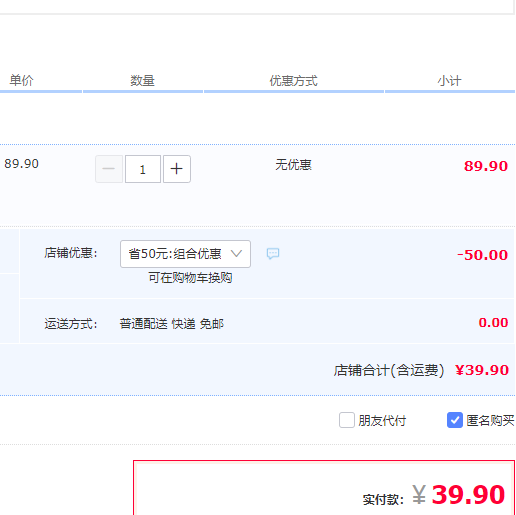516x515 pixels.
Task: Increase quantity with the plus button
Action: pos(177,169)
